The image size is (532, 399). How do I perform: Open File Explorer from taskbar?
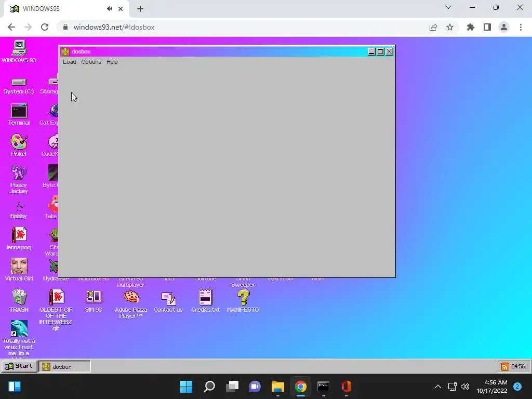(x=278, y=387)
